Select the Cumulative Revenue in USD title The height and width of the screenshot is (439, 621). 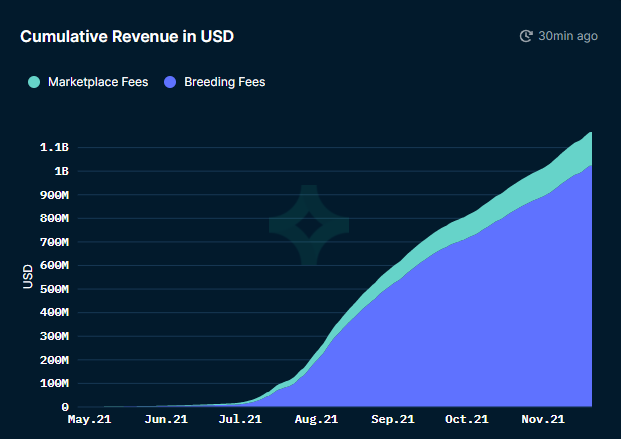127,36
